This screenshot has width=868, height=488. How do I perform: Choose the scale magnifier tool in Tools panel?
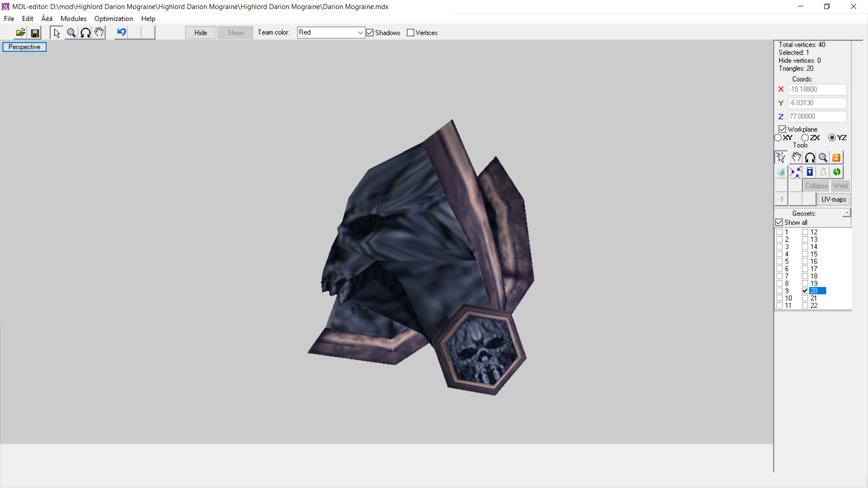[823, 157]
